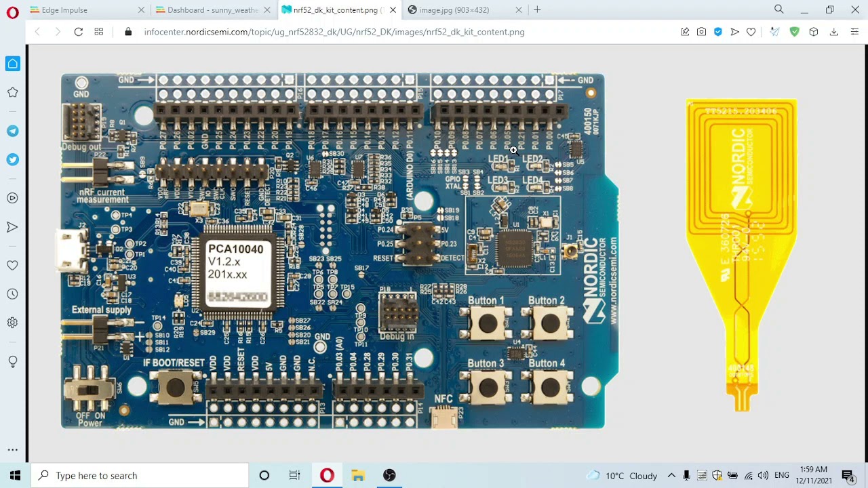This screenshot has height=488, width=868.
Task: Open Cortana from the taskbar circle
Action: coord(264,475)
